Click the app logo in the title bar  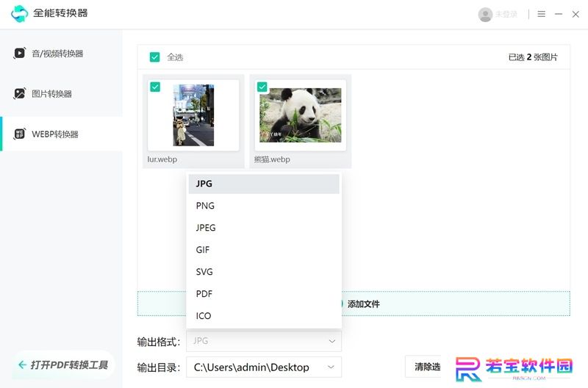tap(20, 13)
